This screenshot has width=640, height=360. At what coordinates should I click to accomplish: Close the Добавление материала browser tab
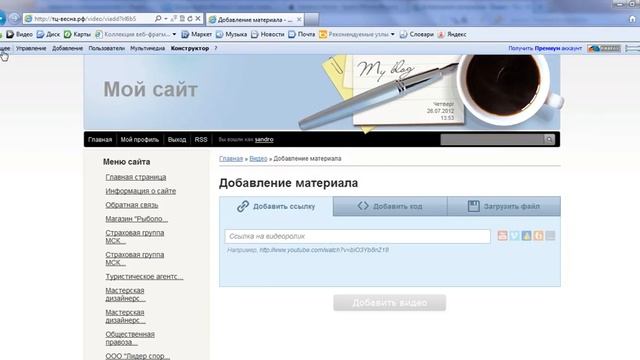click(x=299, y=19)
